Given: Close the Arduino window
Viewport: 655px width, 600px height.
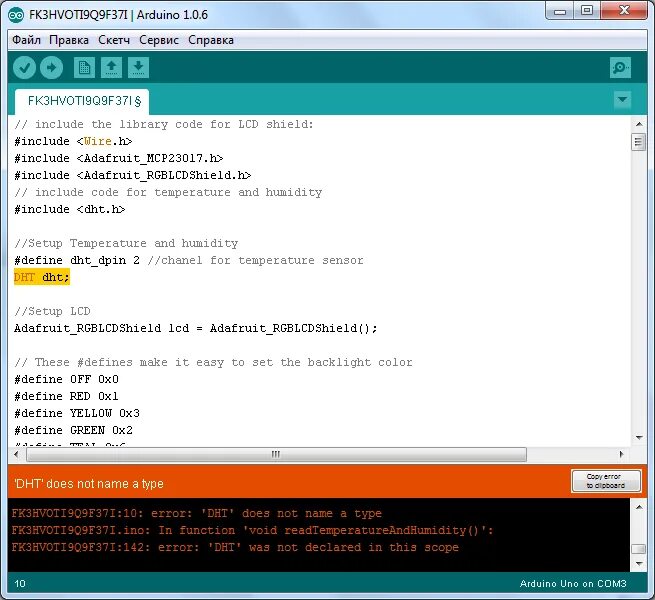Looking at the screenshot, I should click(x=624, y=11).
